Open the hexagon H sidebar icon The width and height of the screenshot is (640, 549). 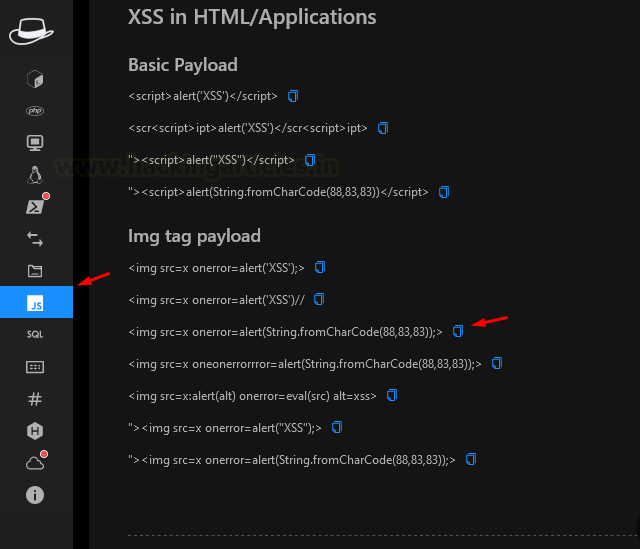point(35,431)
